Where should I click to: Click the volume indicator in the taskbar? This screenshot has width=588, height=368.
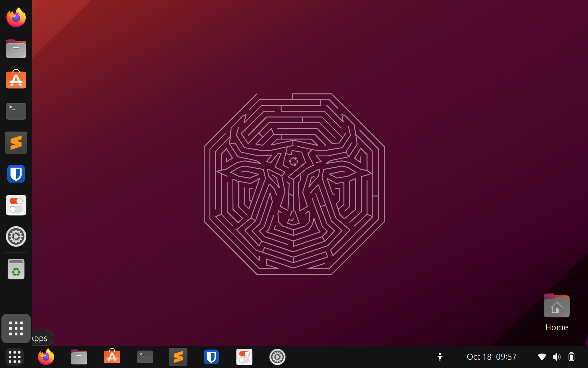point(557,357)
